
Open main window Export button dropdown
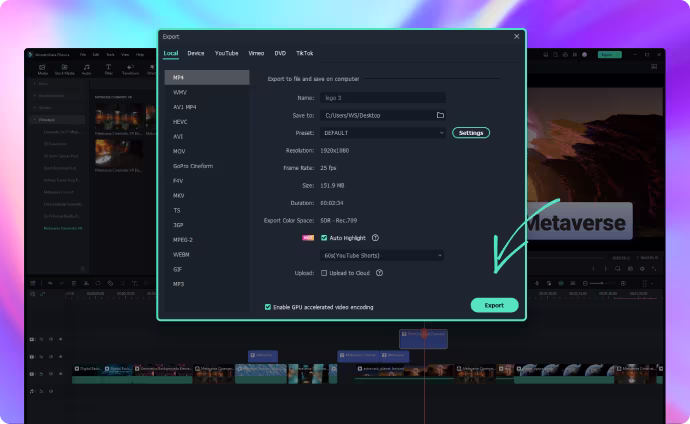(618, 55)
